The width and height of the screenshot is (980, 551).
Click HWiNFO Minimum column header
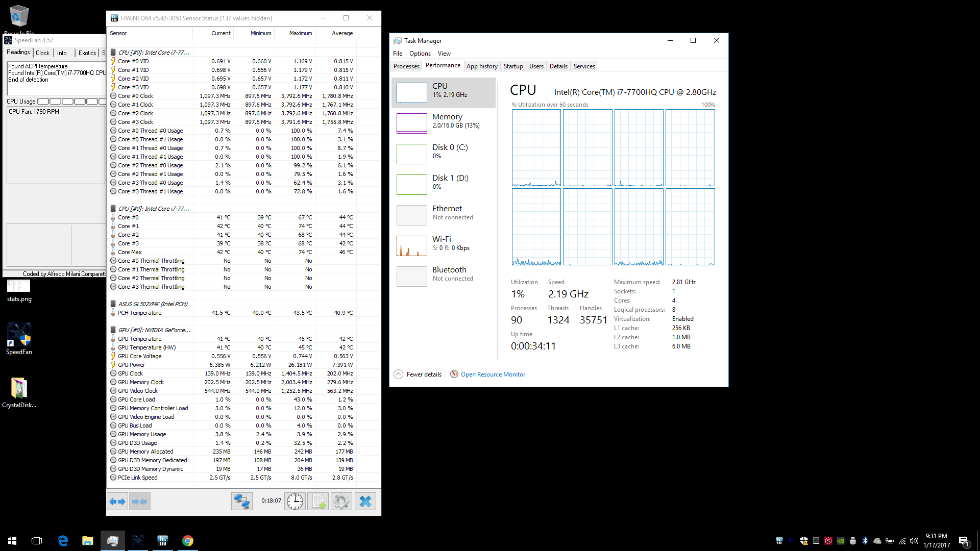[254, 33]
